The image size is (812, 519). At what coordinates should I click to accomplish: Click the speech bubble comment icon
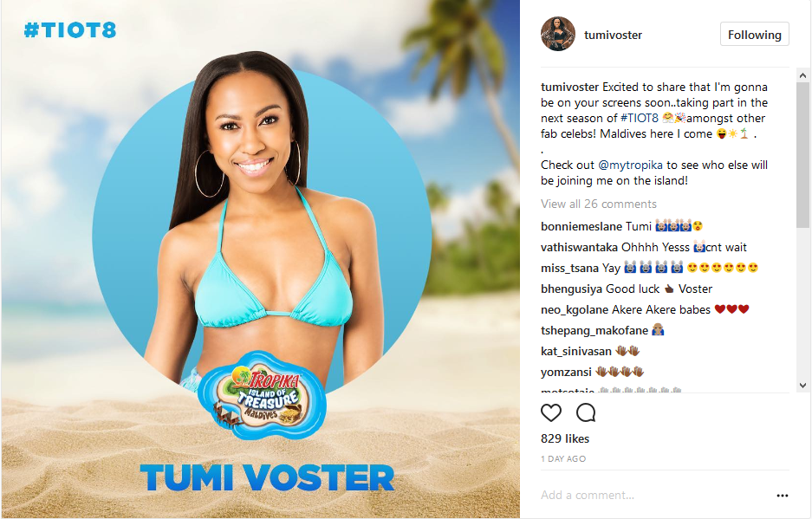[586, 412]
